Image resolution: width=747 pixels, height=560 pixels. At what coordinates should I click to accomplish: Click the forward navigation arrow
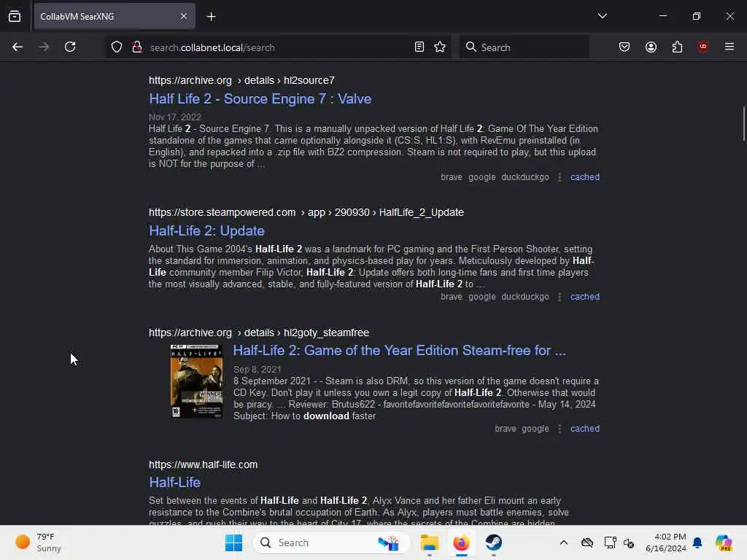coord(44,47)
